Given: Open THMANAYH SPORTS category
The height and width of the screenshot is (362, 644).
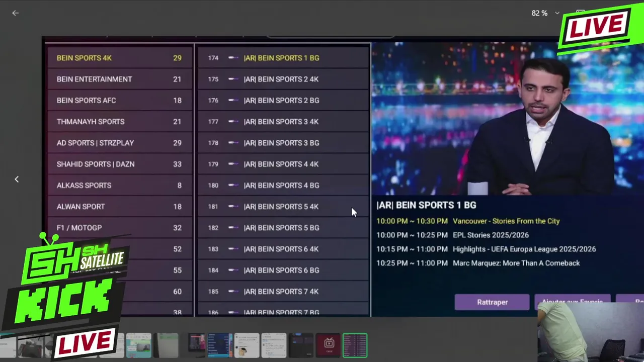Looking at the screenshot, I should 119,121.
